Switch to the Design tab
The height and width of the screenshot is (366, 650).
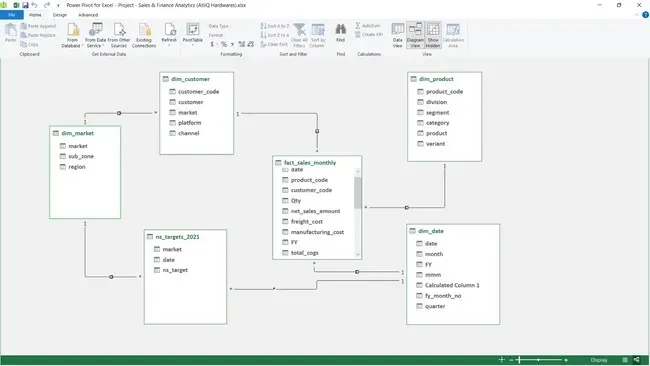(60, 15)
